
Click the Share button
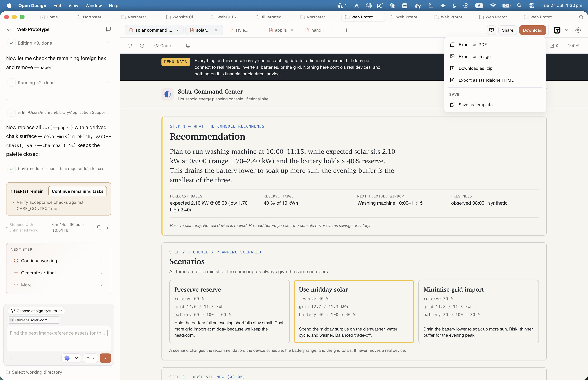507,30
